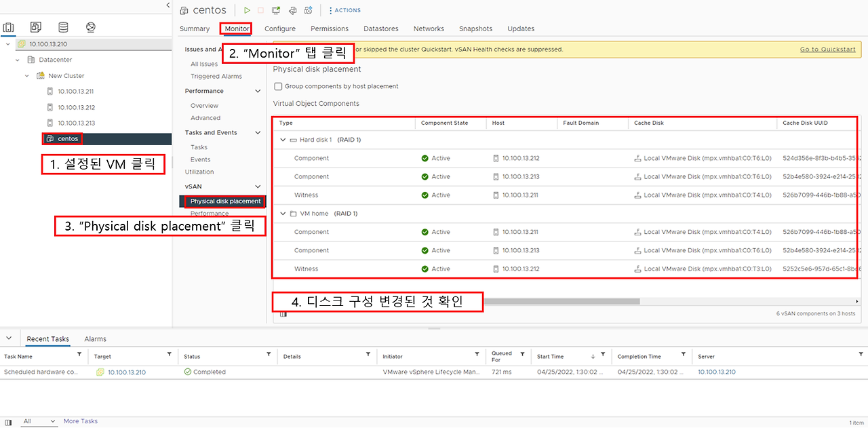Viewport: 868px width, 430px height.
Task: Filter the Initiator column
Action: [x=477, y=355]
